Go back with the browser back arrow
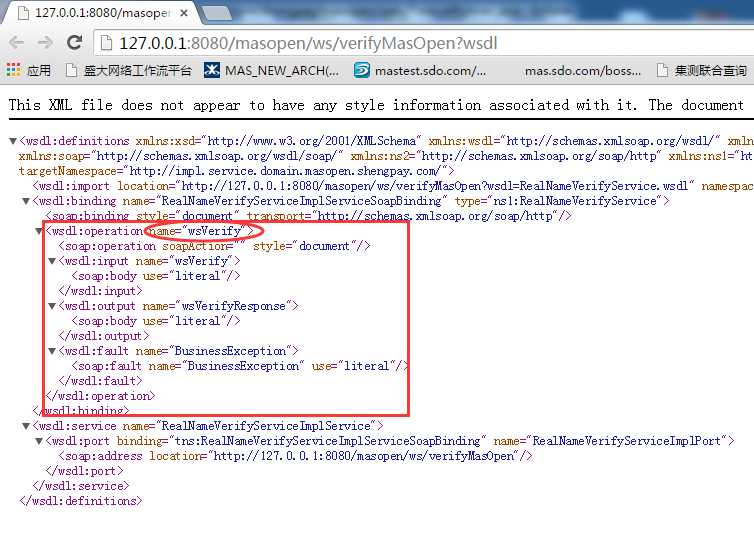This screenshot has width=754, height=555. [x=16, y=43]
